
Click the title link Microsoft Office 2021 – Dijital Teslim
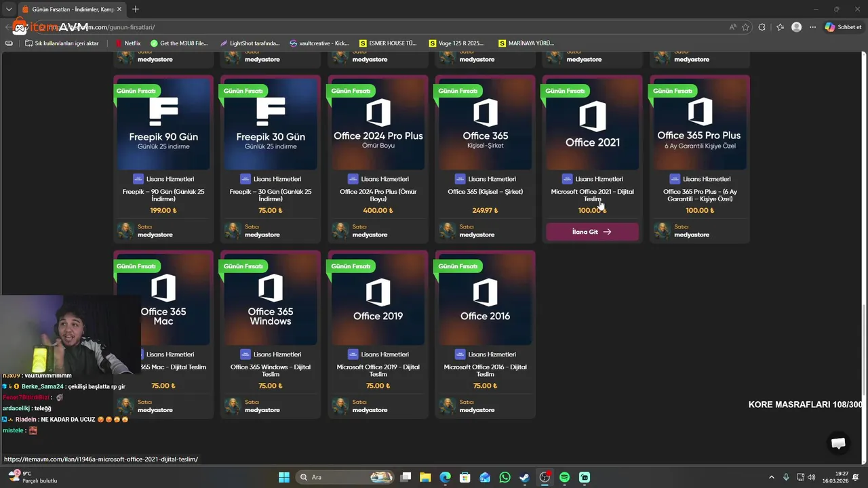pos(592,195)
